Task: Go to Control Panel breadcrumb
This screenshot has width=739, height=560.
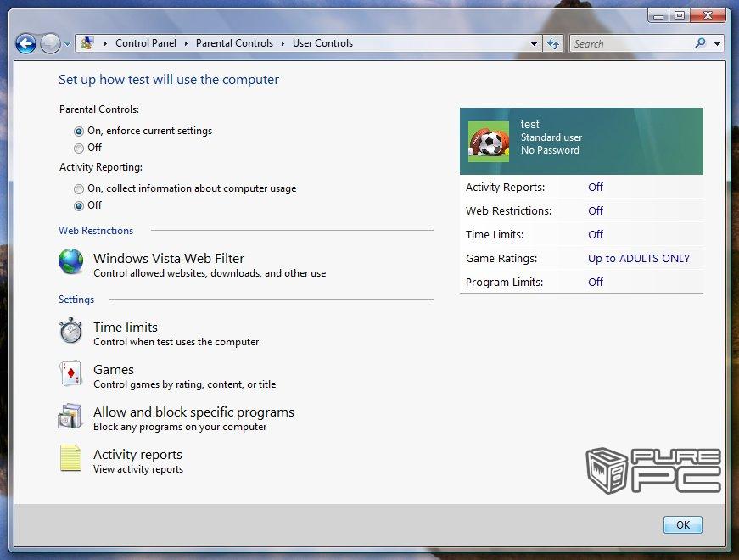Action: [x=146, y=43]
